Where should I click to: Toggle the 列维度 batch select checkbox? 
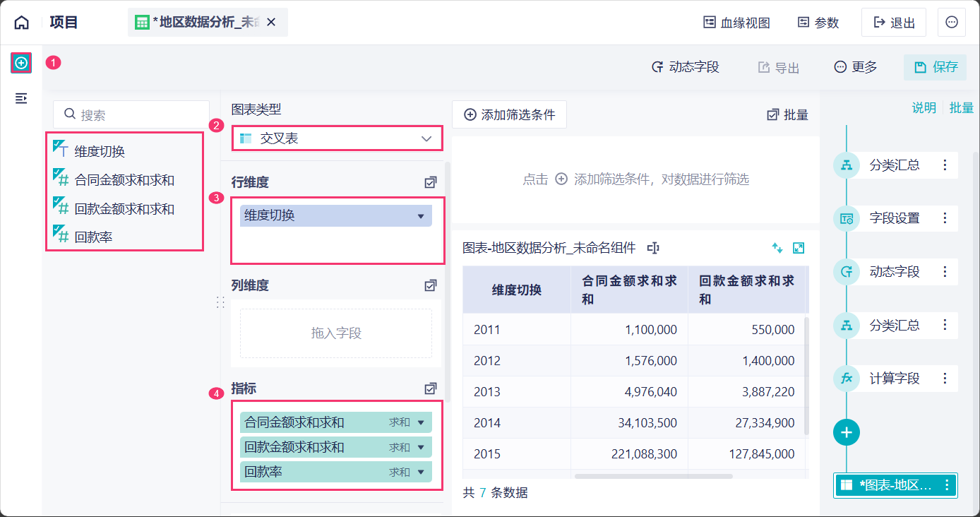(431, 285)
